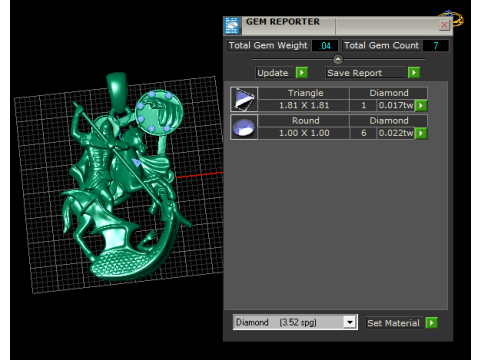Click the Total Gem Count value field
Screen dimensions: 480x360
pyautogui.click(x=436, y=46)
